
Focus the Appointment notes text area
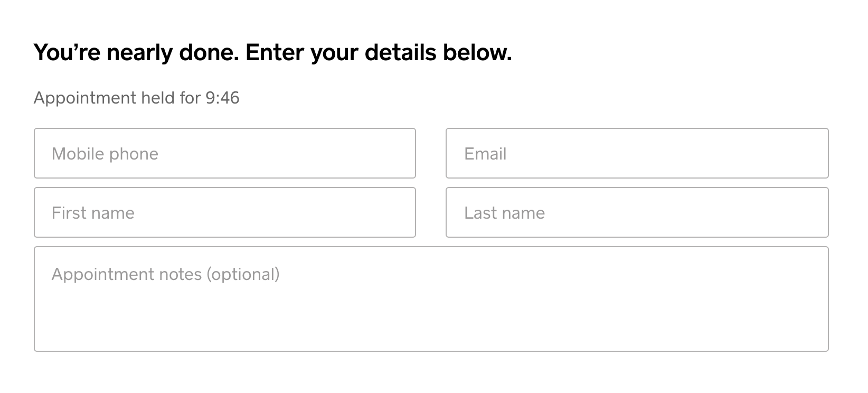click(431, 299)
